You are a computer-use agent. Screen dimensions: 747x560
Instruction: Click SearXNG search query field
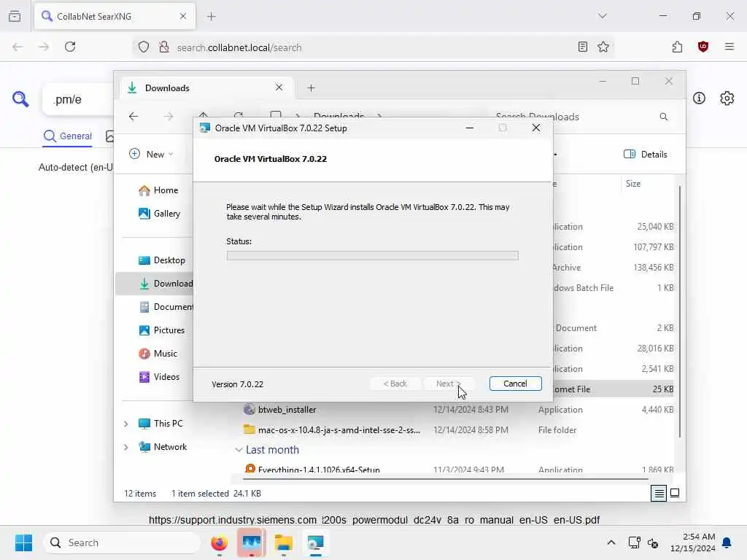[79, 99]
